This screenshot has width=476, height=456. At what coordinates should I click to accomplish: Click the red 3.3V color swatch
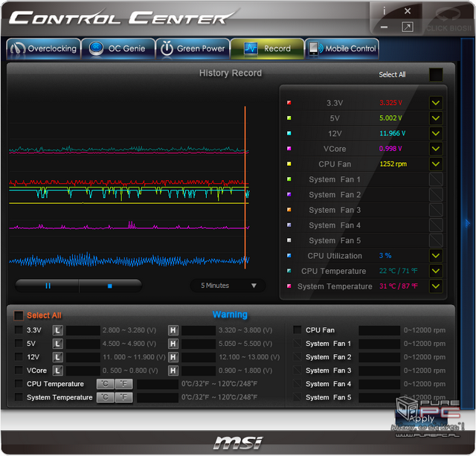click(x=289, y=103)
